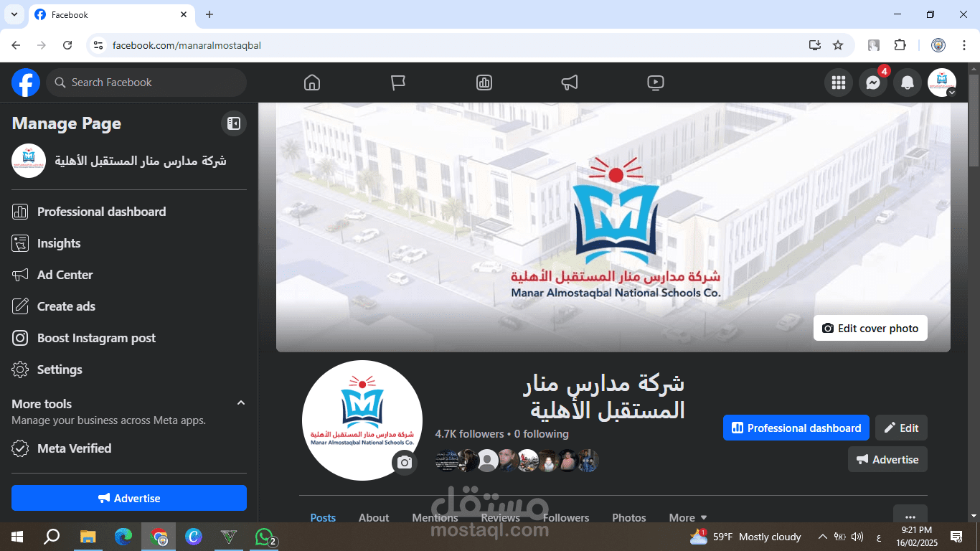This screenshot has width=980, height=551.
Task: Open Messenger with 4 notifications
Action: pyautogui.click(x=873, y=83)
